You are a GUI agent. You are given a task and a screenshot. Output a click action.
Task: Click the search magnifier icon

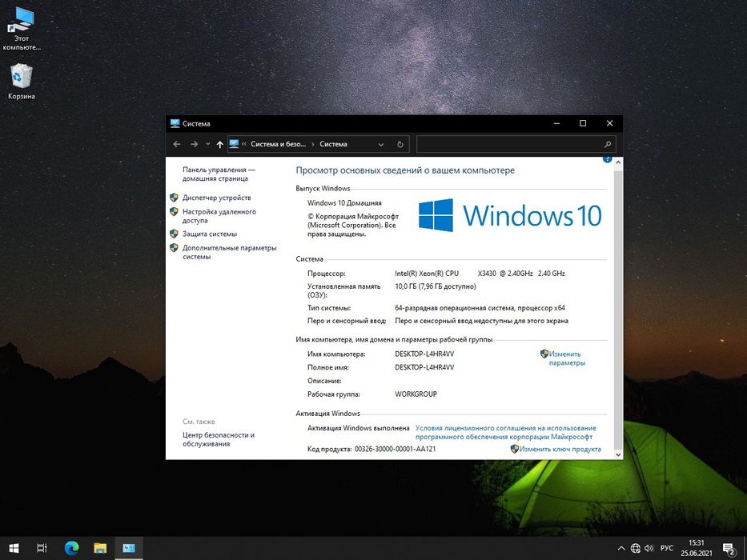(608, 144)
